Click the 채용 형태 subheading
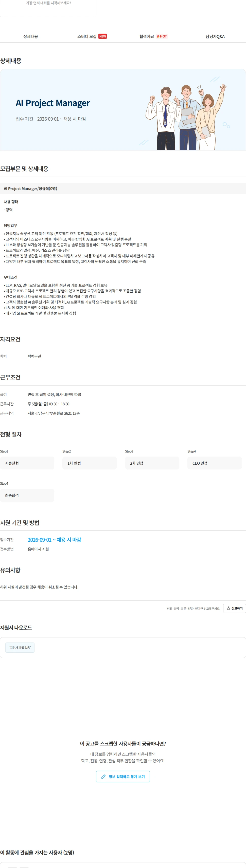 coord(11,202)
